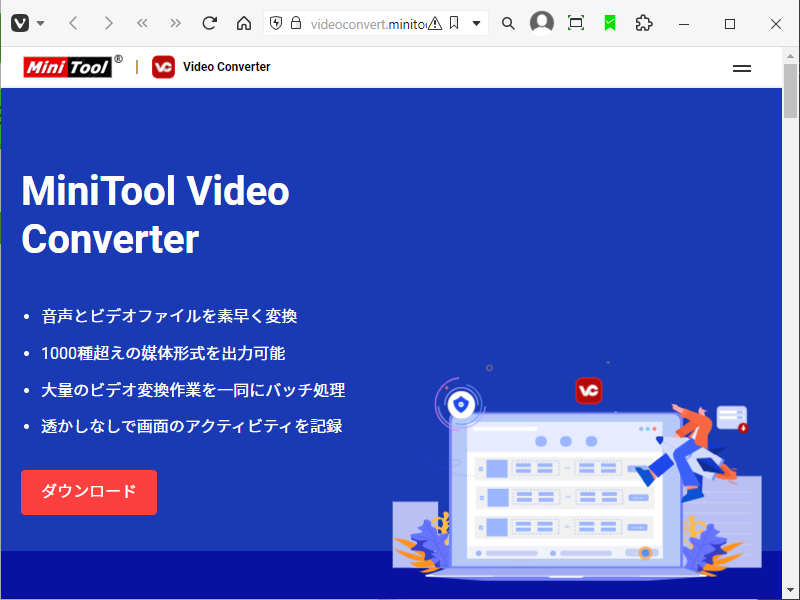Click the 大量のビデオ変換作業を一同にバッチ処理 bullet
The height and width of the screenshot is (600, 800).
pyautogui.click(x=193, y=390)
